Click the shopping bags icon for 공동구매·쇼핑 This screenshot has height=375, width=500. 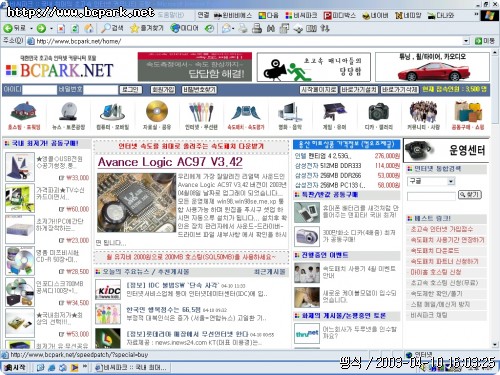pos(468,112)
